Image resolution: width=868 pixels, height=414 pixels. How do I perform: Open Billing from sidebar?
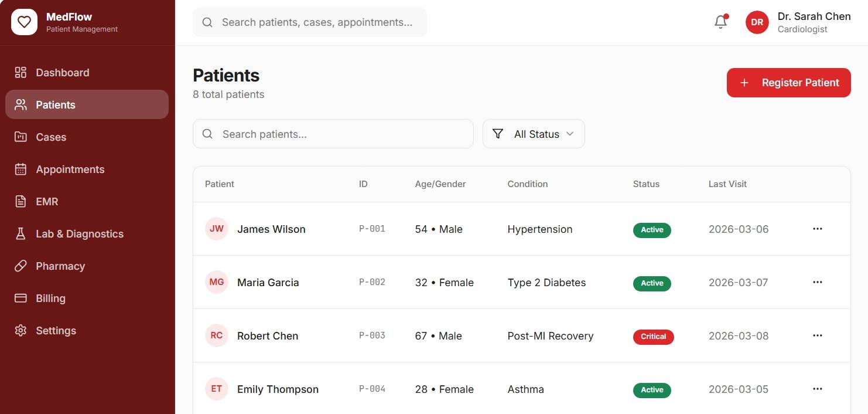87,298
